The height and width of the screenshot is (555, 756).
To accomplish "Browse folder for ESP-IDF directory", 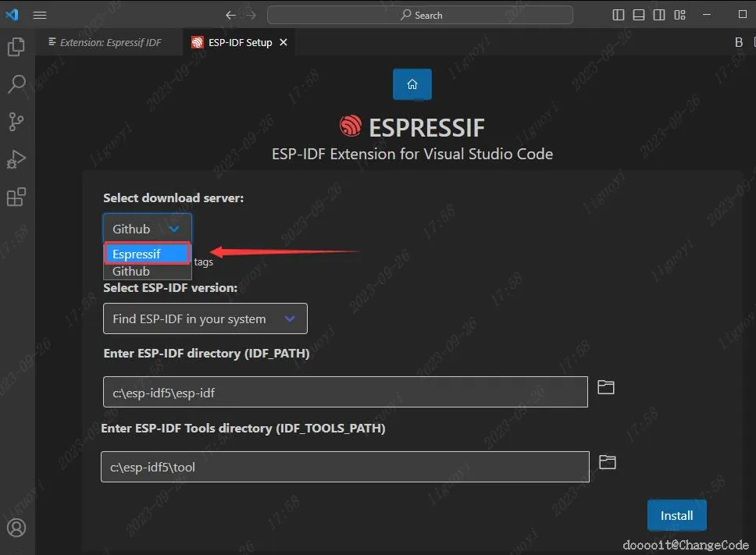I will tap(606, 387).
